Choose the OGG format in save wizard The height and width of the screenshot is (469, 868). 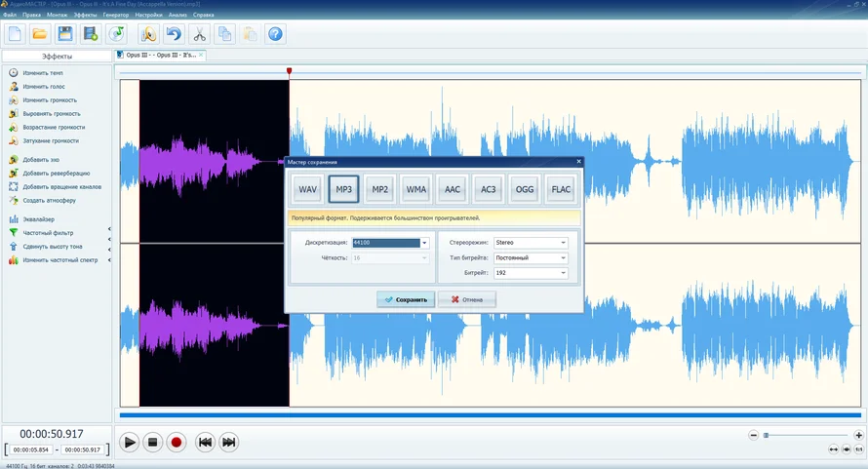tap(525, 189)
